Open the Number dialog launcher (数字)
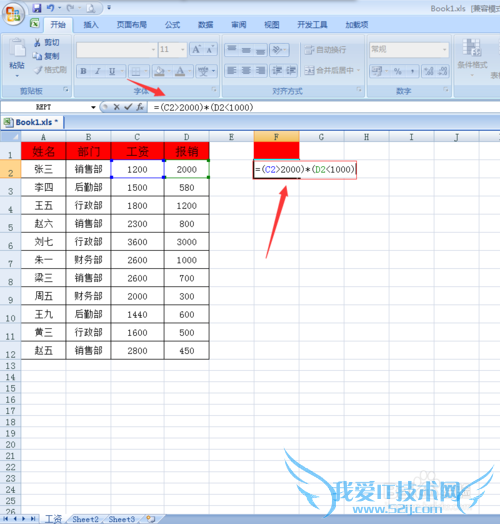Image resolution: width=500 pixels, height=524 pixels. (x=446, y=90)
